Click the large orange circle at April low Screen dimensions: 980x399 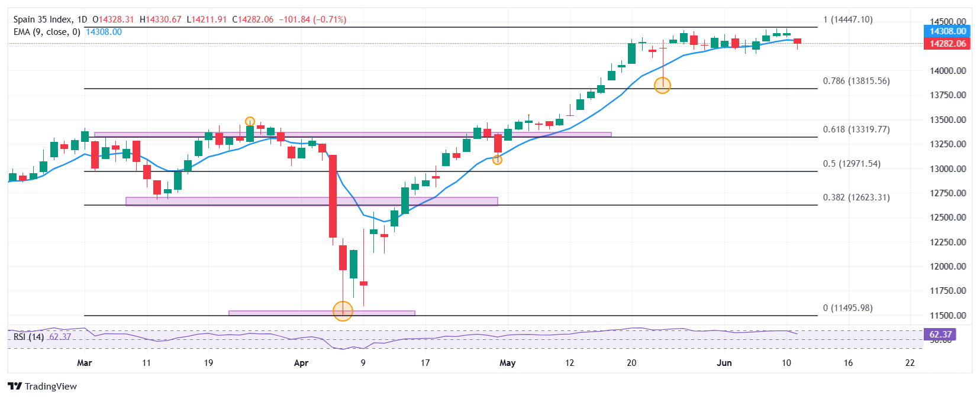343,311
